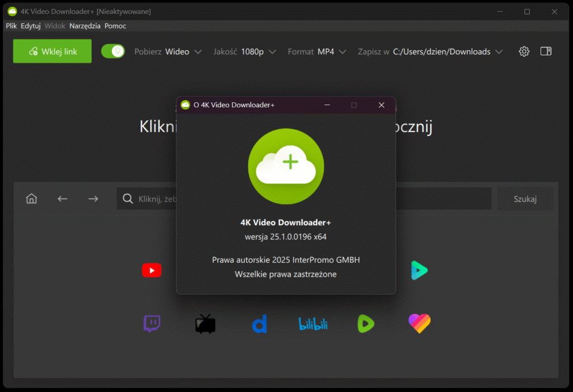Go to the browser home page icon
The height and width of the screenshot is (392, 573).
[31, 199]
